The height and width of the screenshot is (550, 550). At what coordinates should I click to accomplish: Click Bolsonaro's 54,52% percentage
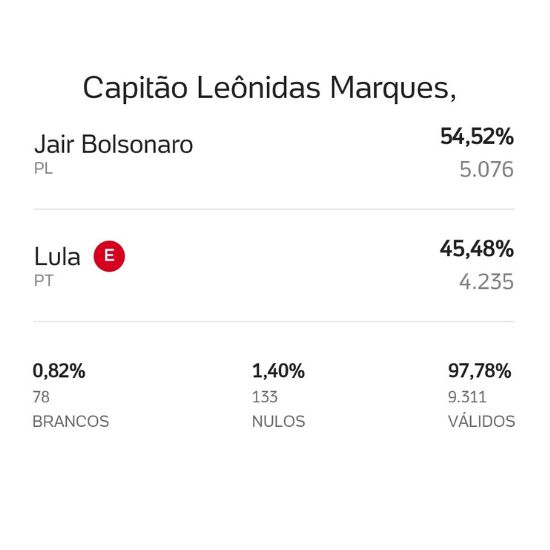pyautogui.click(x=477, y=137)
